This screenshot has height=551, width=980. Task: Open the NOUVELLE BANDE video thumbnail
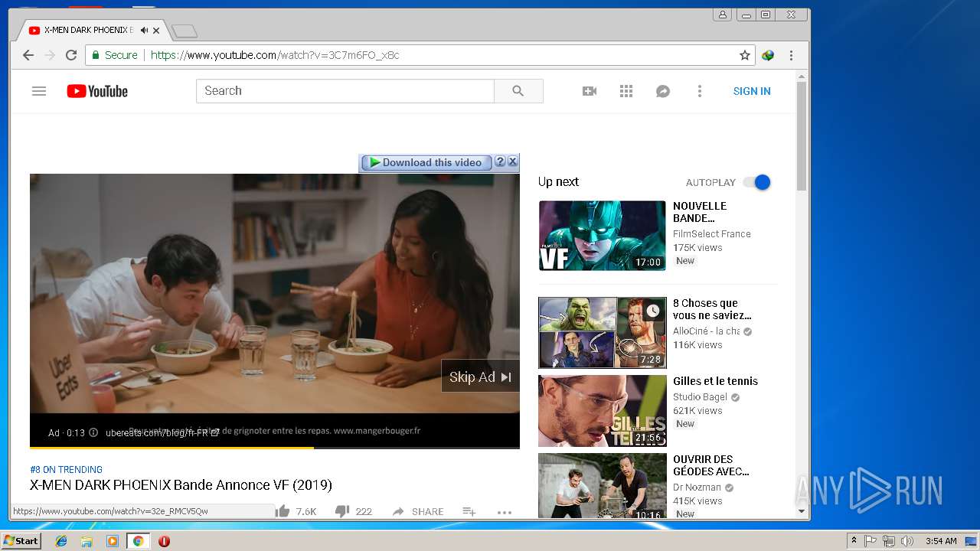[603, 236]
